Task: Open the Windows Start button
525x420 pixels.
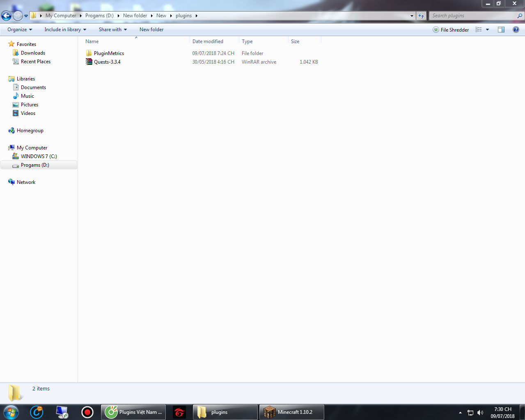Action: coord(11,412)
